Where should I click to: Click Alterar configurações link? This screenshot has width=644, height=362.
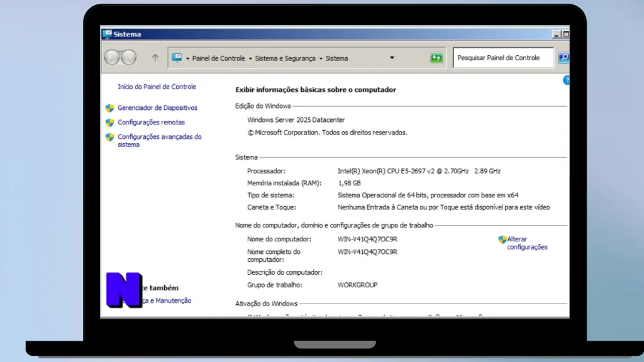(x=528, y=243)
